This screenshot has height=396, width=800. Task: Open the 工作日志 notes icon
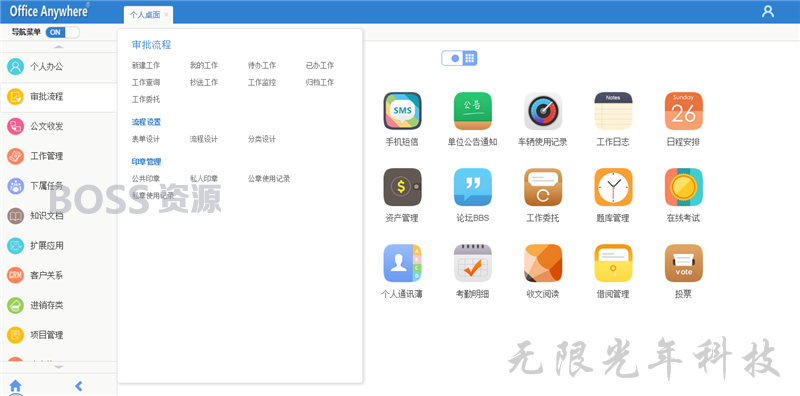(613, 111)
